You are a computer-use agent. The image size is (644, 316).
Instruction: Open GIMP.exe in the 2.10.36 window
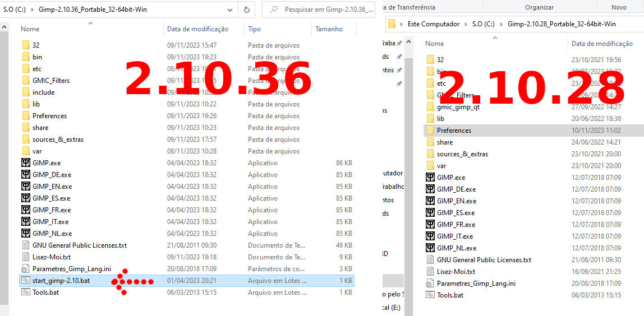click(47, 163)
